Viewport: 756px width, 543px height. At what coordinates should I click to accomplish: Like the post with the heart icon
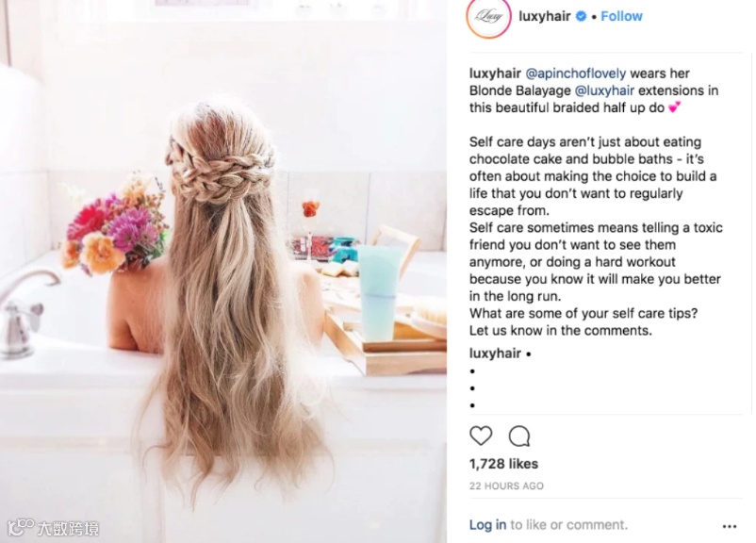coord(481,436)
